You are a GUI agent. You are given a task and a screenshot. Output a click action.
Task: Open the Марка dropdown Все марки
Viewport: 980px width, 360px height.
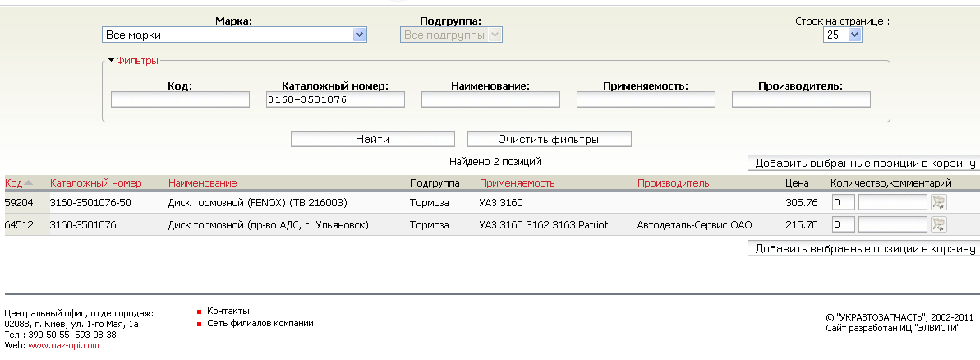(234, 35)
